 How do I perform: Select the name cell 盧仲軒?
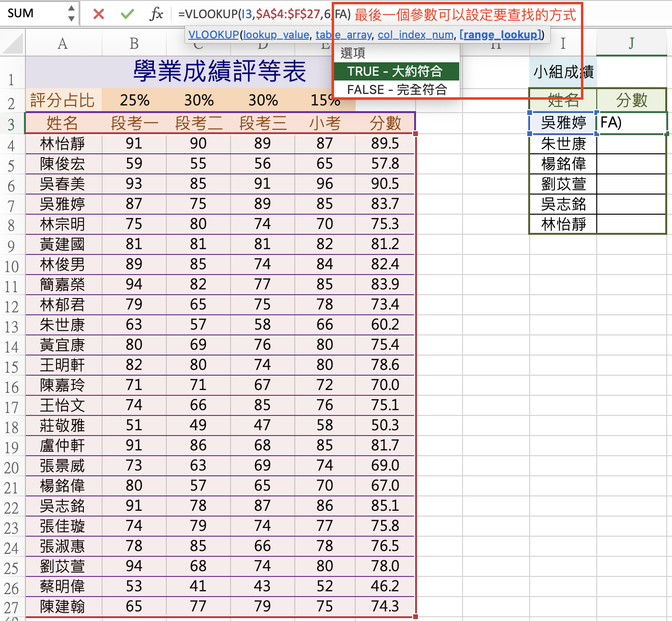(63, 446)
